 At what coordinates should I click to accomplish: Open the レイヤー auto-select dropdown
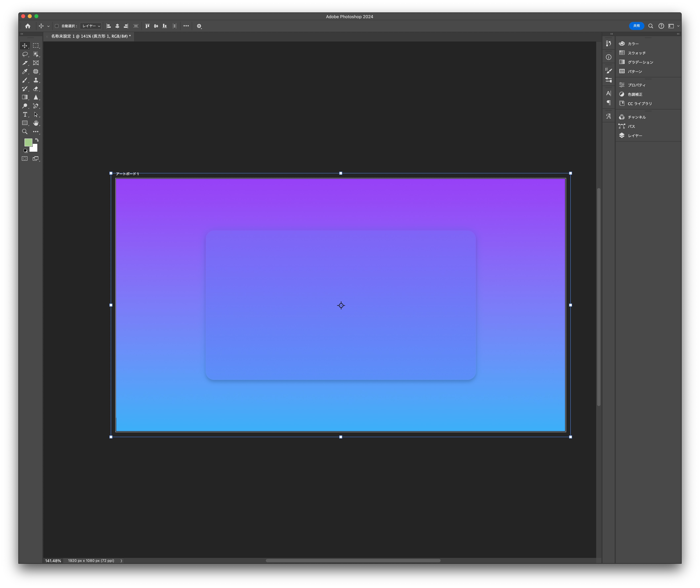point(91,26)
